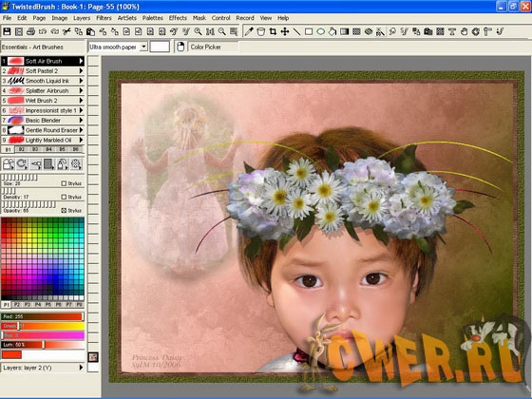
Task: Select the green Ellipse shape tool
Action: click(320, 31)
